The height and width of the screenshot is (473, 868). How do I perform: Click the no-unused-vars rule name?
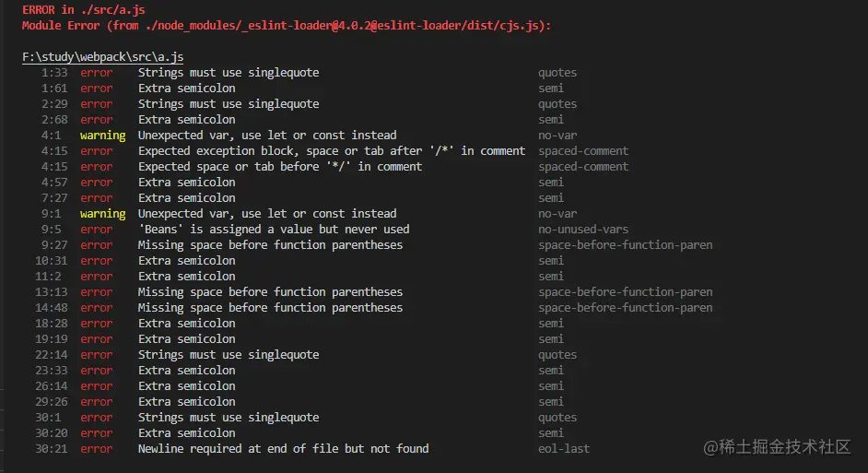[x=583, y=230]
